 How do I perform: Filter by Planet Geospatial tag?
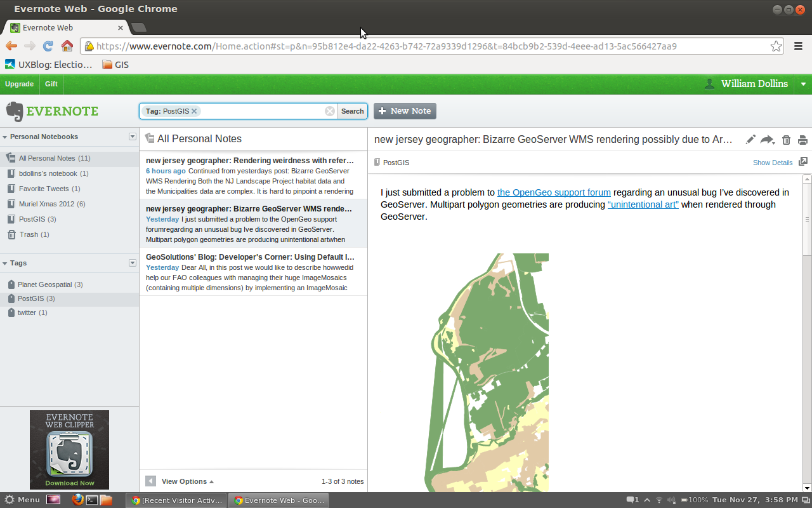pos(69,284)
